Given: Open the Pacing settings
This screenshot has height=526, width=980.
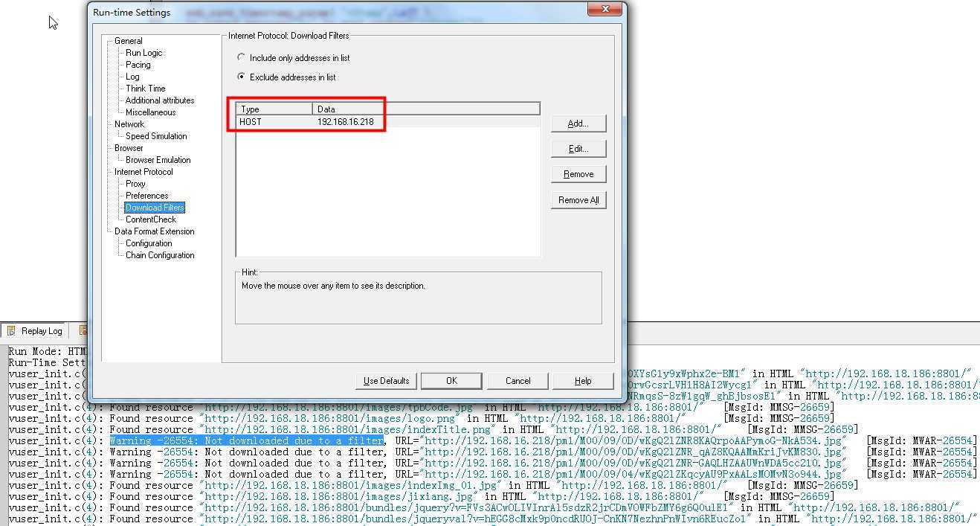Looking at the screenshot, I should click(138, 65).
